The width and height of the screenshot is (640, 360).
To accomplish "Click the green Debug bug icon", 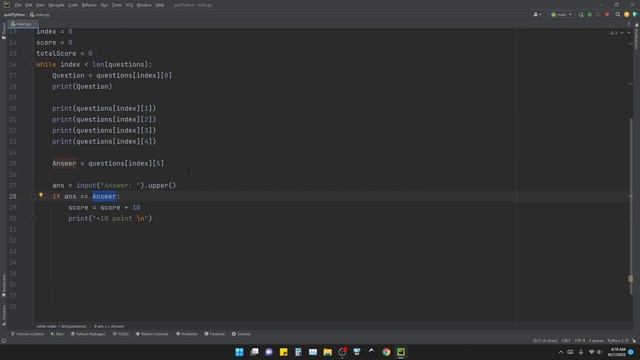I will tap(589, 14).
